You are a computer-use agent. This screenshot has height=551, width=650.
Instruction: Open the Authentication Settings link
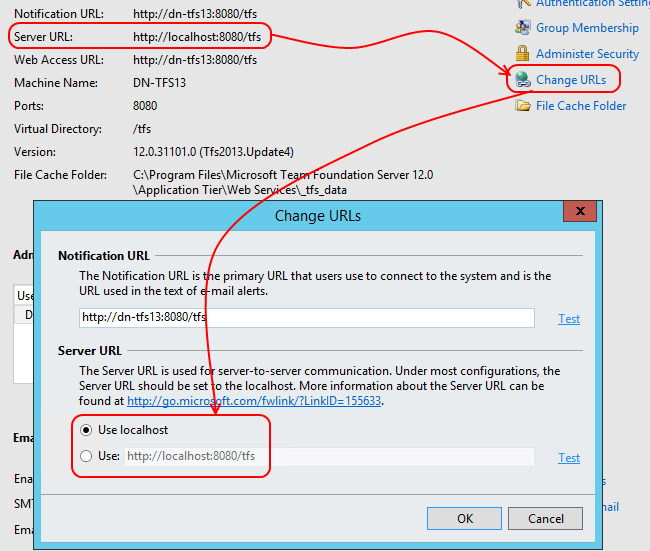click(x=592, y=4)
